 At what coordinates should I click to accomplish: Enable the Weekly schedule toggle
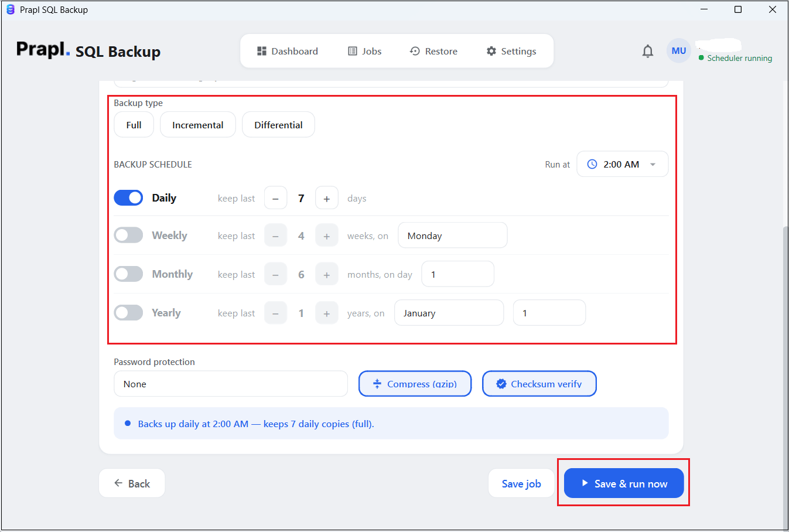pos(128,236)
